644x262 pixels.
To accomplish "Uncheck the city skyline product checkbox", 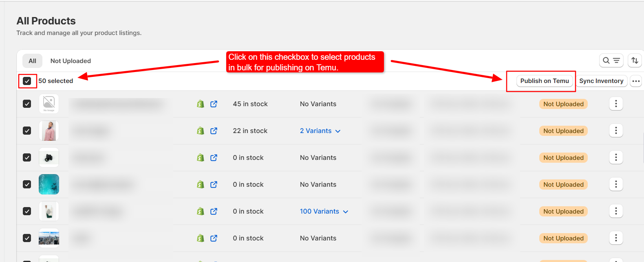I will click(x=27, y=238).
